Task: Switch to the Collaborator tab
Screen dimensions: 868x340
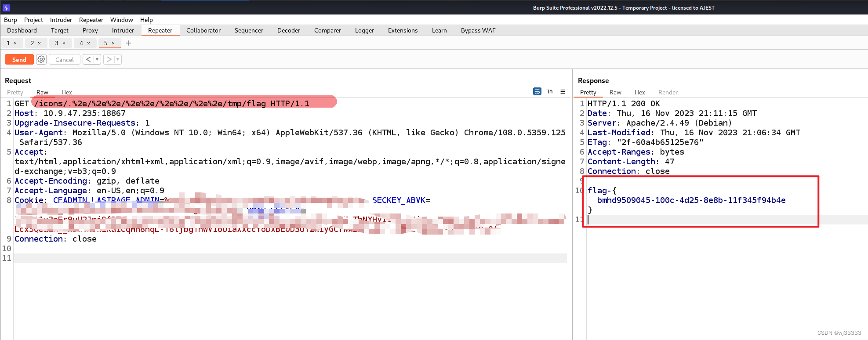Action: coord(203,30)
